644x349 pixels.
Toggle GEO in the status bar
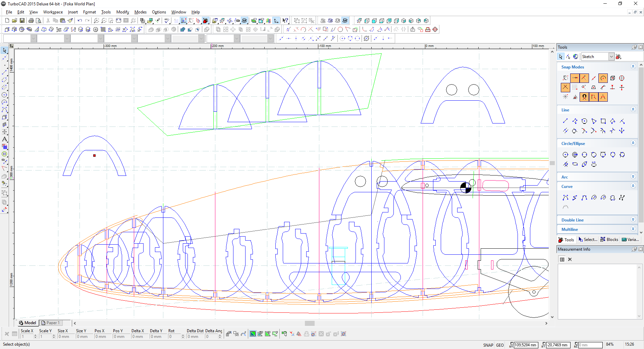pos(500,345)
